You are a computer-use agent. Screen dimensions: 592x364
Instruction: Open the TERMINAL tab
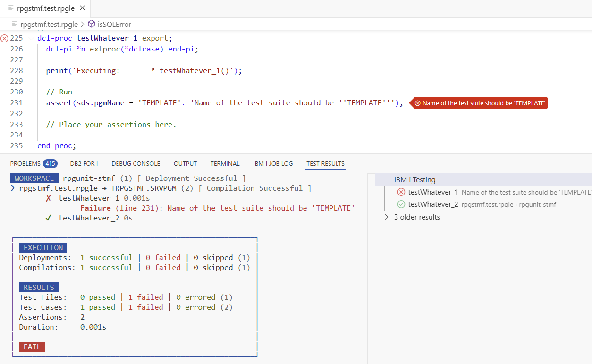click(x=225, y=164)
